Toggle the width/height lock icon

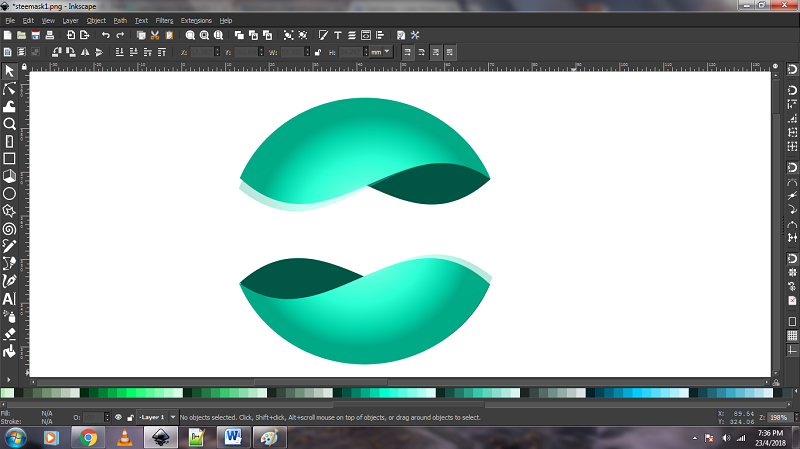318,52
